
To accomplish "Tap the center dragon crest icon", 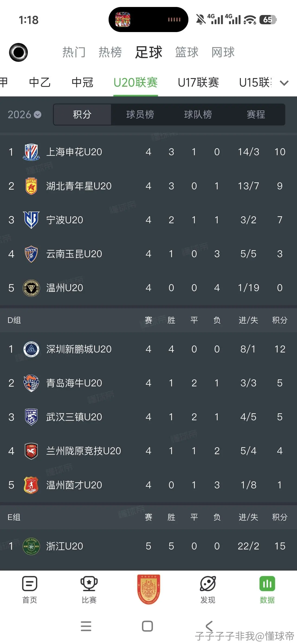I will (149, 589).
